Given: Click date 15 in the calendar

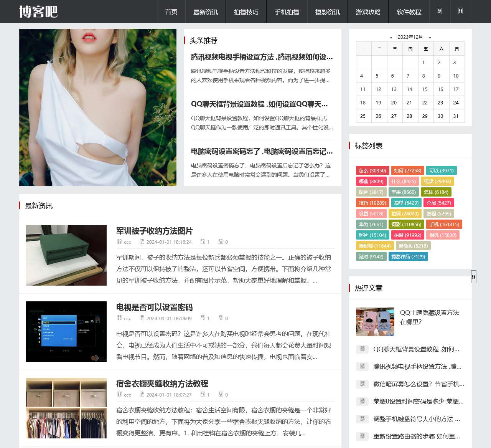Looking at the screenshot, I should pos(425,89).
